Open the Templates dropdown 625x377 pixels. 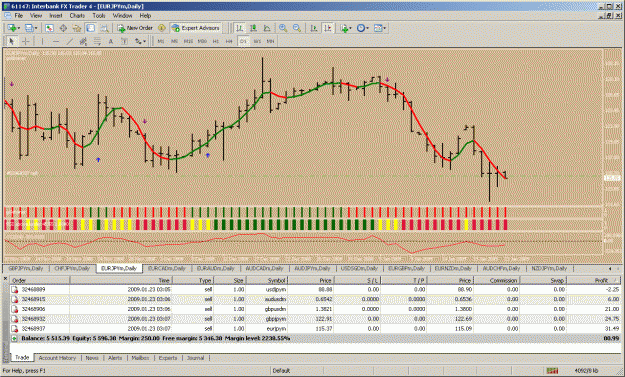[379, 28]
